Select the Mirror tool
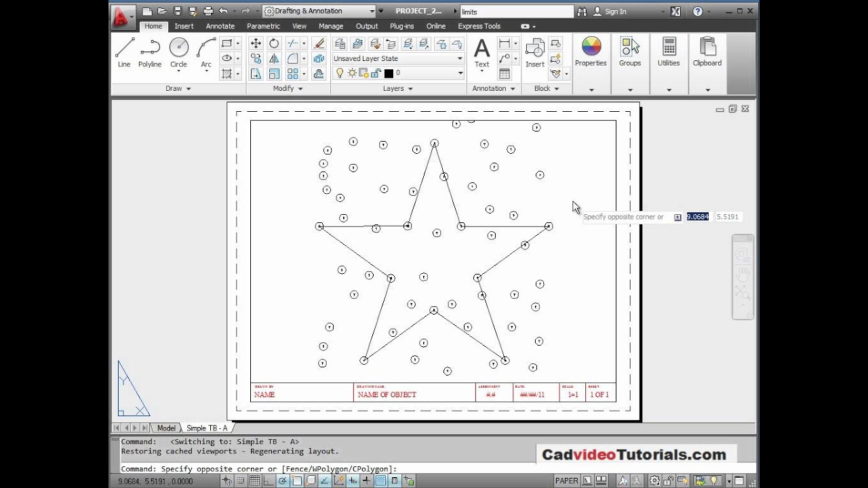 click(x=274, y=59)
